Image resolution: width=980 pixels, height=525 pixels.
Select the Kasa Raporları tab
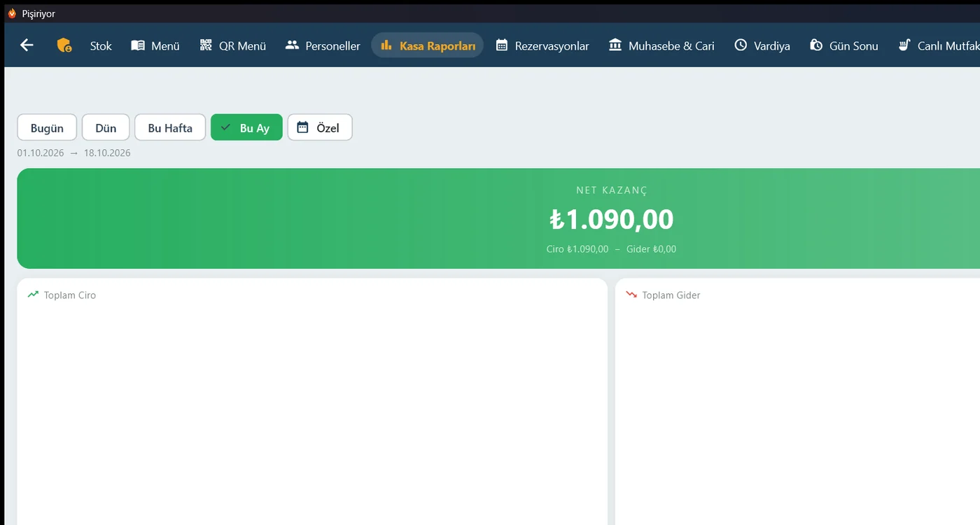click(x=427, y=45)
